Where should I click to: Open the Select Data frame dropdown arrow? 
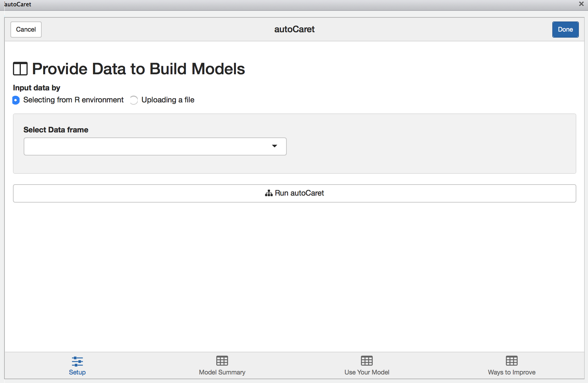pyautogui.click(x=274, y=146)
